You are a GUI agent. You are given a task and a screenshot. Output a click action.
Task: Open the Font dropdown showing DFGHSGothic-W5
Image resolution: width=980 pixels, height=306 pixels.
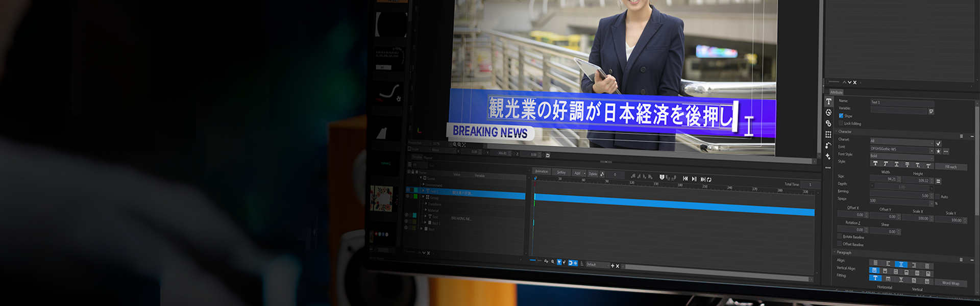point(902,149)
